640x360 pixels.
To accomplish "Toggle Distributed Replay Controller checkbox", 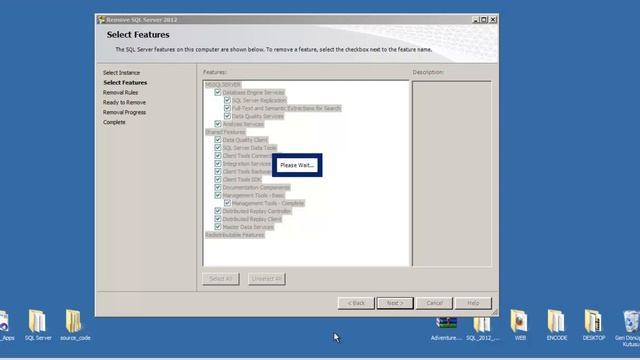I will tap(218, 211).
